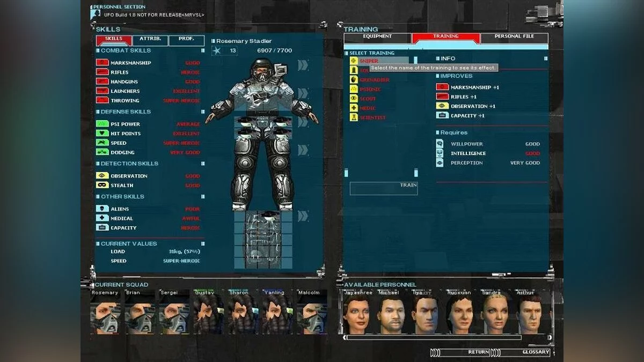644x362 pixels.
Task: Click the Marksmanship +1 improvement icon
Action: (x=442, y=87)
